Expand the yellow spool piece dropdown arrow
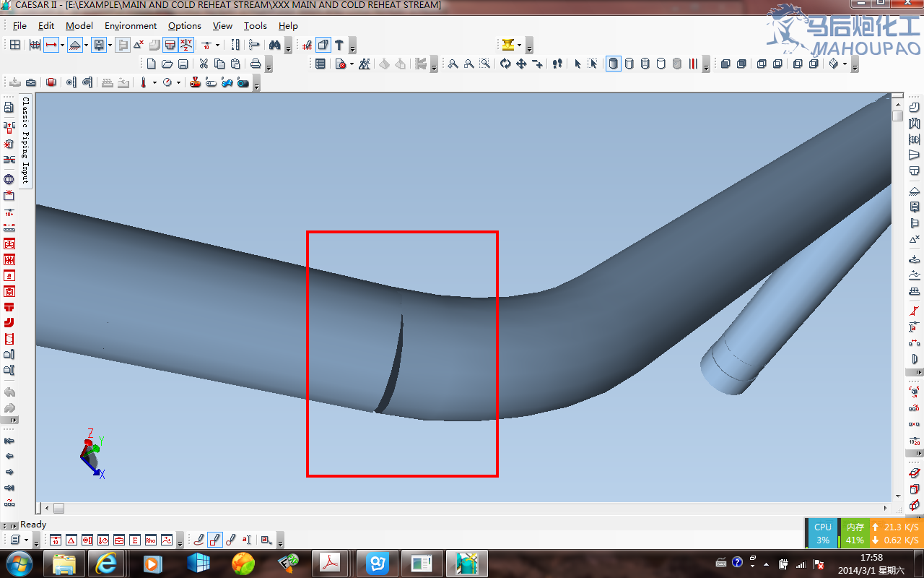924x578 pixels. pyautogui.click(x=519, y=45)
